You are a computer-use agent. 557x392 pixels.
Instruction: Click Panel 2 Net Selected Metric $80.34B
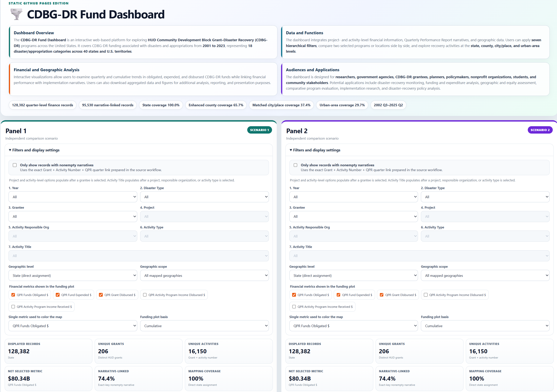[300, 378]
